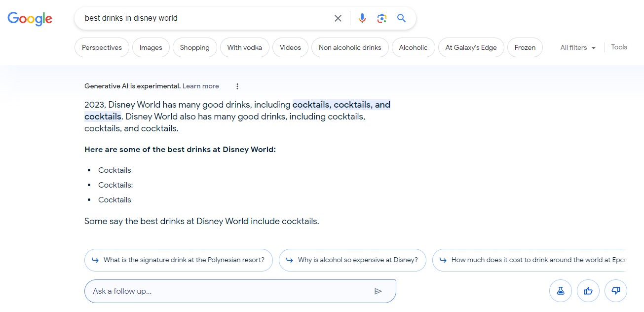This screenshot has width=644, height=312.
Task: Toggle the Non alcoholic drinks filter
Action: click(350, 47)
